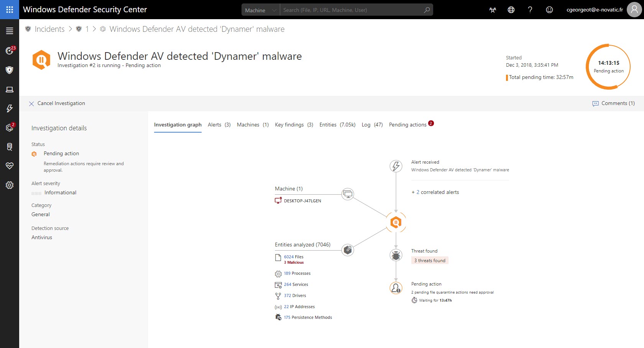Screen dimensions: 644x348
Task: Click the help question mark icon
Action: (530, 10)
